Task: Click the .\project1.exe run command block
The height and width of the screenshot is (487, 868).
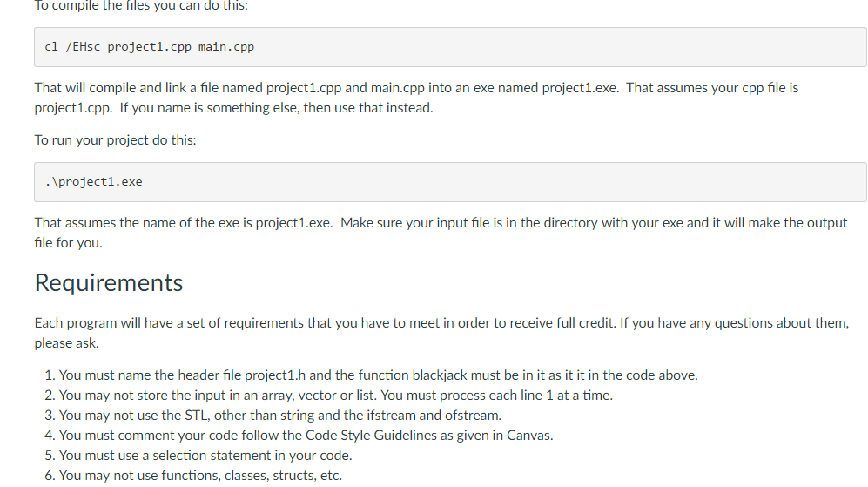Action: coord(450,182)
